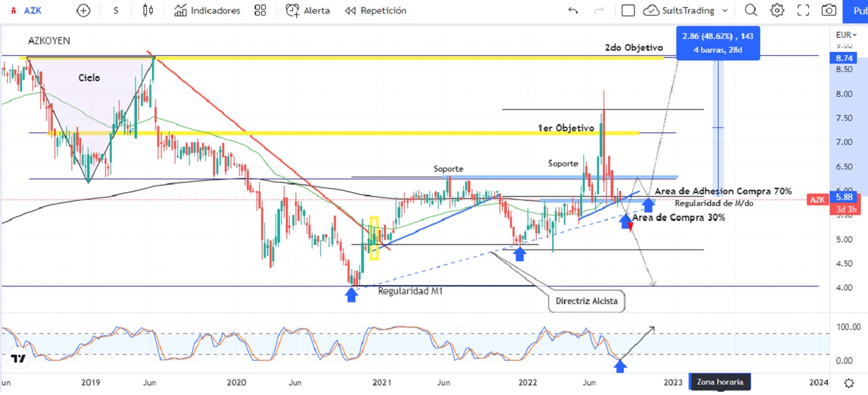Screen dimensions: 868x395
Task: Start bar replay using Repetición
Action: tap(376, 10)
